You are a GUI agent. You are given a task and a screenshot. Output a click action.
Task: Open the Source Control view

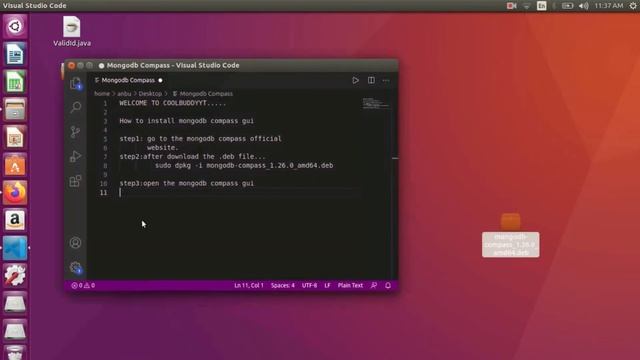76,131
